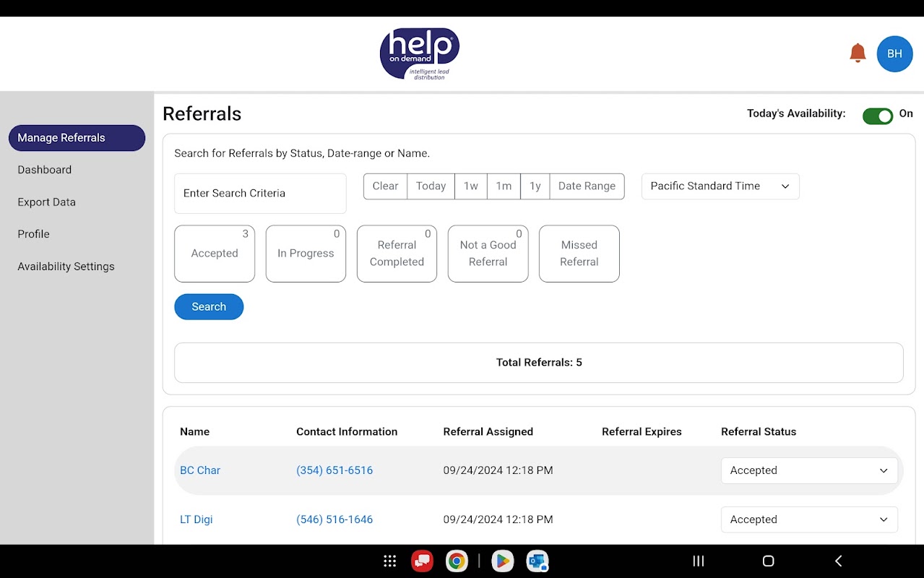Viewport: 924px width, 578px height.
Task: Select the 1w date filter
Action: coord(471,186)
